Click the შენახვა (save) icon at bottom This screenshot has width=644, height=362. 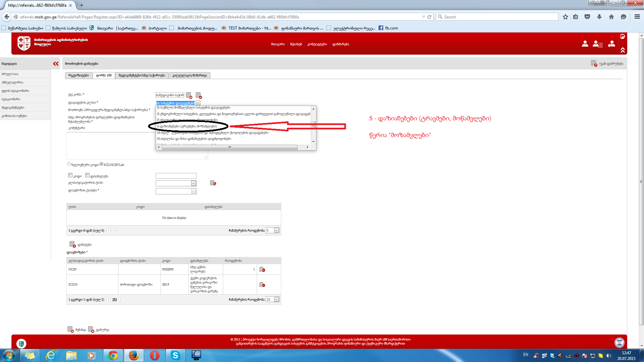(x=70, y=329)
